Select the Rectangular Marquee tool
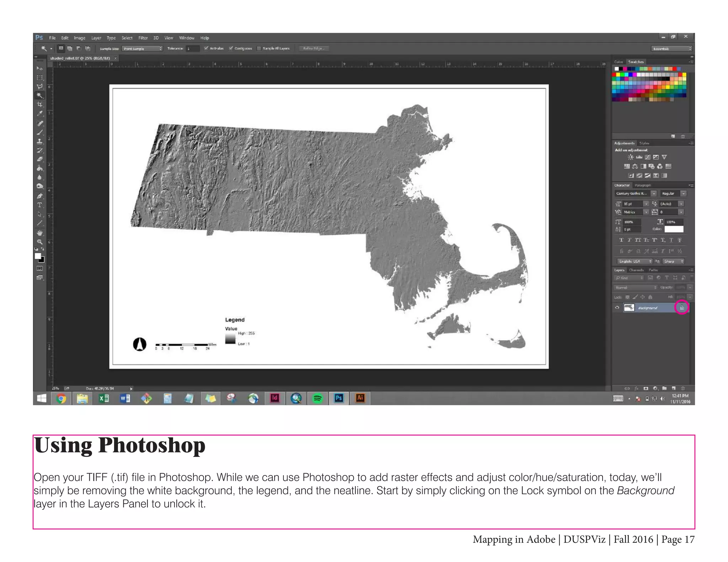728x562 pixels. pyautogui.click(x=40, y=77)
